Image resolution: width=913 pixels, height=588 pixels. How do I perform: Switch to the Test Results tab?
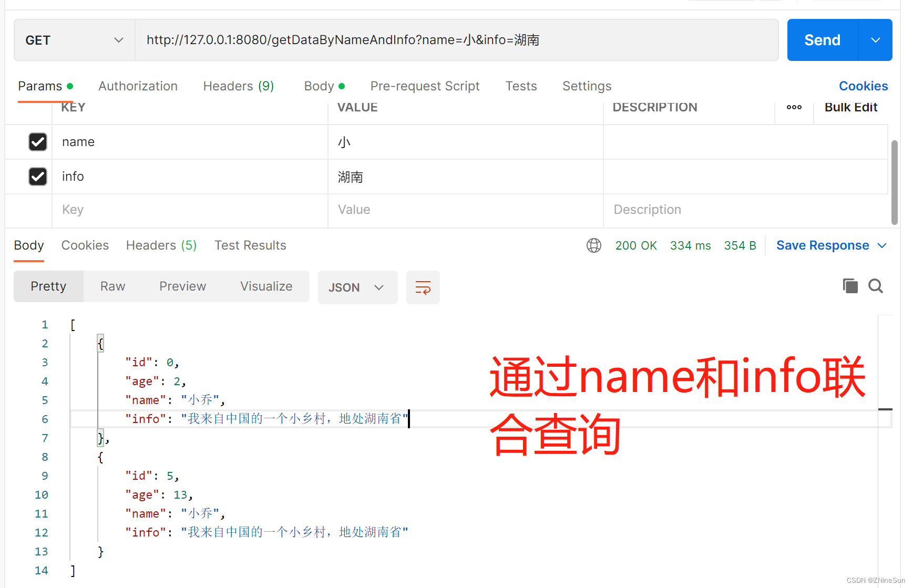250,245
